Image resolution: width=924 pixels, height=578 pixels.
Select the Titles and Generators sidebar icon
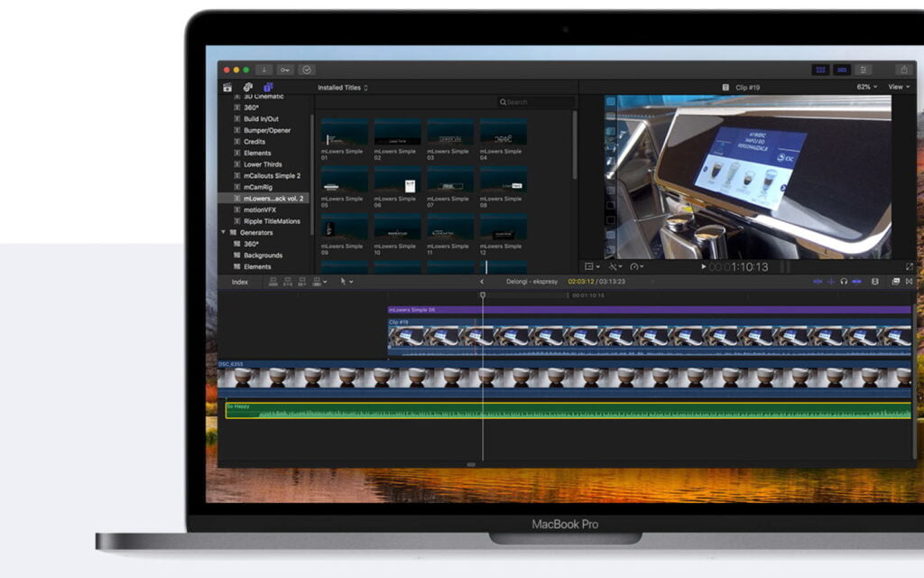point(268,88)
